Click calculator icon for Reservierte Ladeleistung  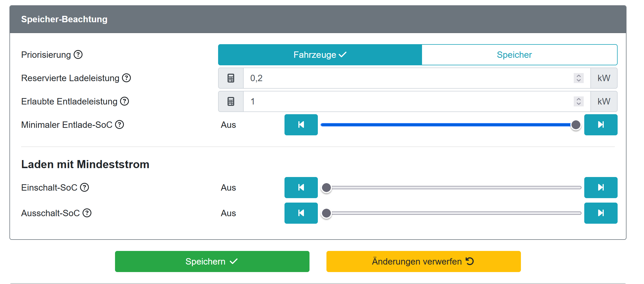pos(231,78)
